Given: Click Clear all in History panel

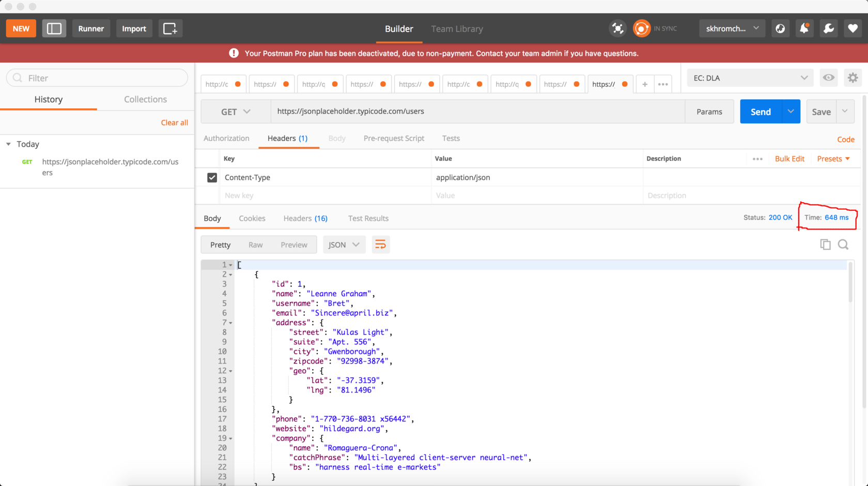Looking at the screenshot, I should pos(175,122).
